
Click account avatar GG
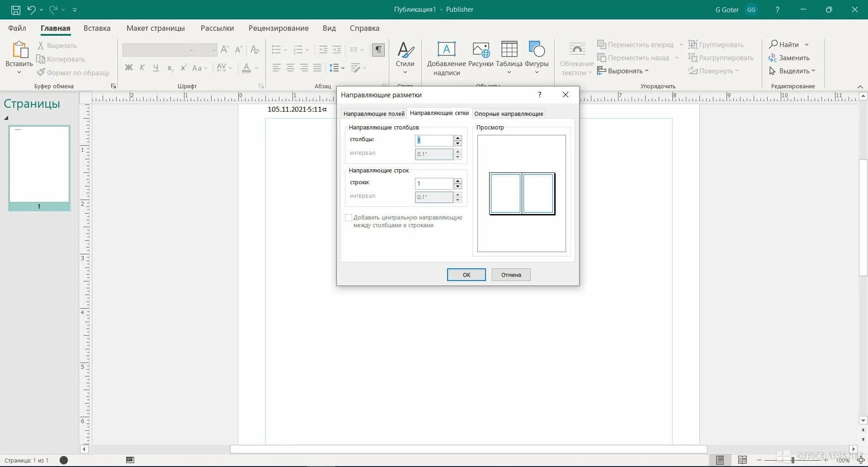751,10
